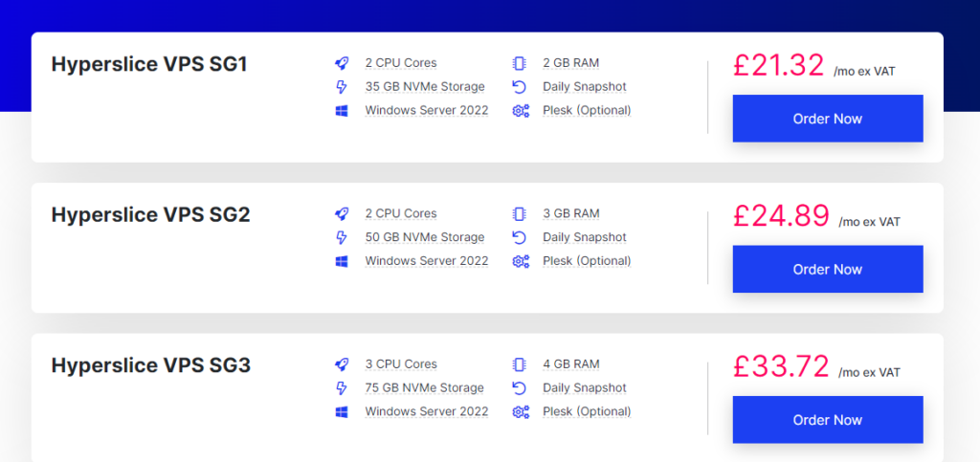
Task: Click the lightning bolt icon in the SG2 plan
Action: point(342,237)
